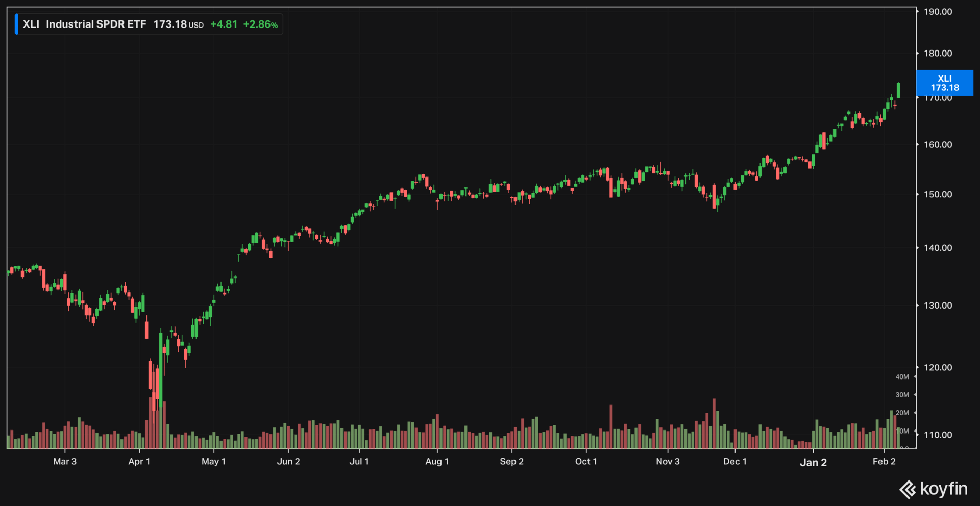Screen dimensions: 980x506
Task: Click the +2.86% percent change value
Action: pyautogui.click(x=260, y=24)
